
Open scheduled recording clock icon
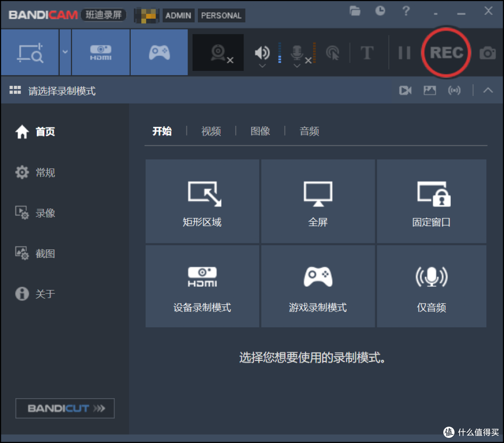coord(380,11)
